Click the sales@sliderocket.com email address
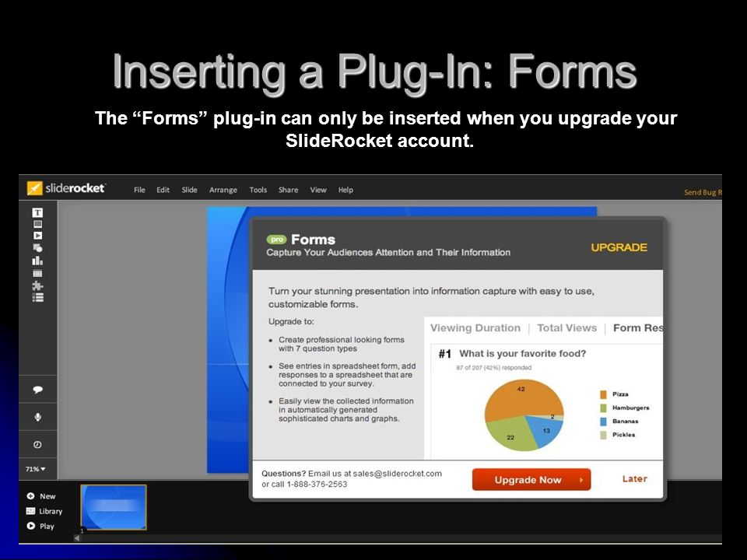 (398, 474)
